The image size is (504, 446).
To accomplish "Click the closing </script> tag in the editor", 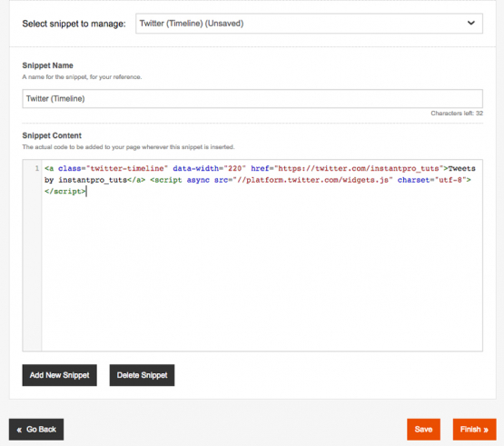I will click(x=65, y=192).
